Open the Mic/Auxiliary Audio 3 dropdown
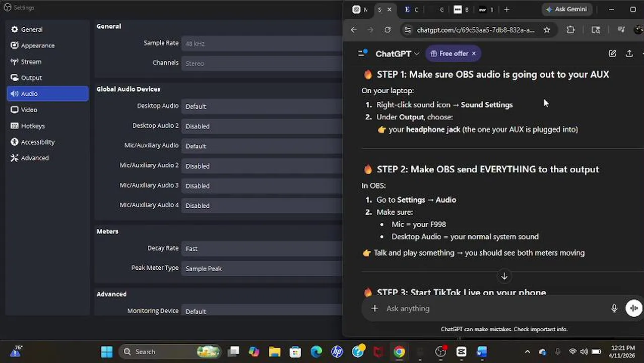 pyautogui.click(x=262, y=186)
